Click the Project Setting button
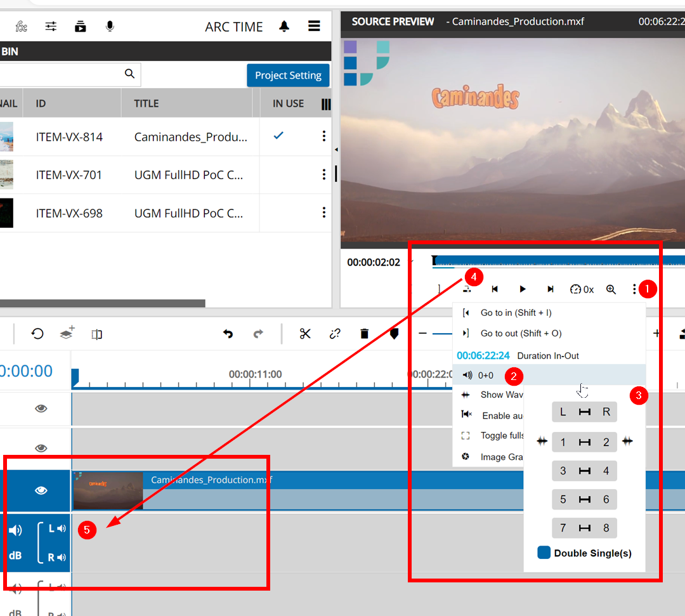Image resolution: width=685 pixels, height=616 pixels. click(288, 75)
